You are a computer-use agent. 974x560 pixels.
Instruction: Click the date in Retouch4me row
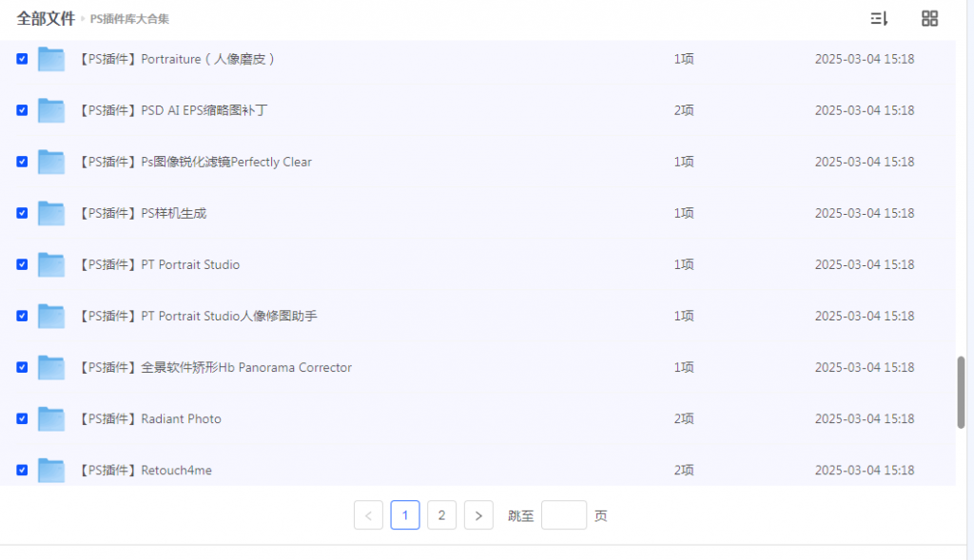click(865, 470)
